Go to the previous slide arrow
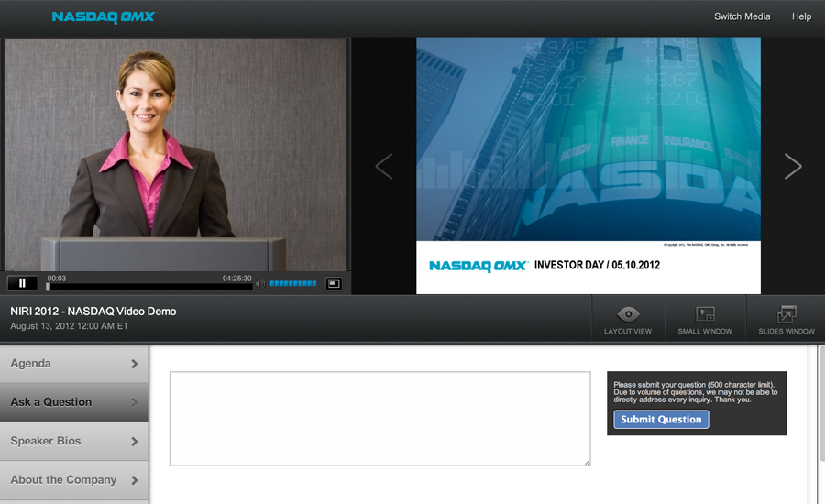Screen dimensions: 825x504 384,166
